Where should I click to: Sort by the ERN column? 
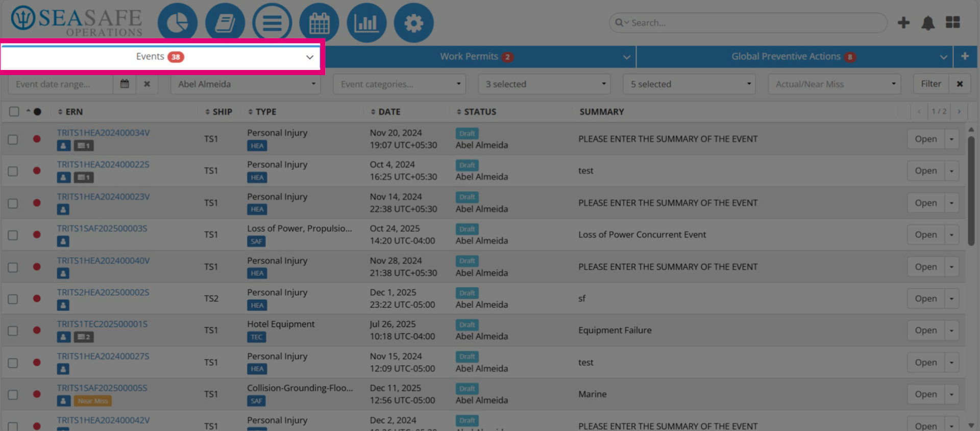[x=70, y=111]
